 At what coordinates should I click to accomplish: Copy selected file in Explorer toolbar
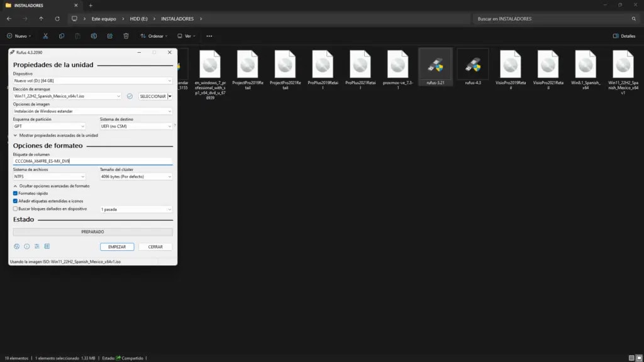62,36
